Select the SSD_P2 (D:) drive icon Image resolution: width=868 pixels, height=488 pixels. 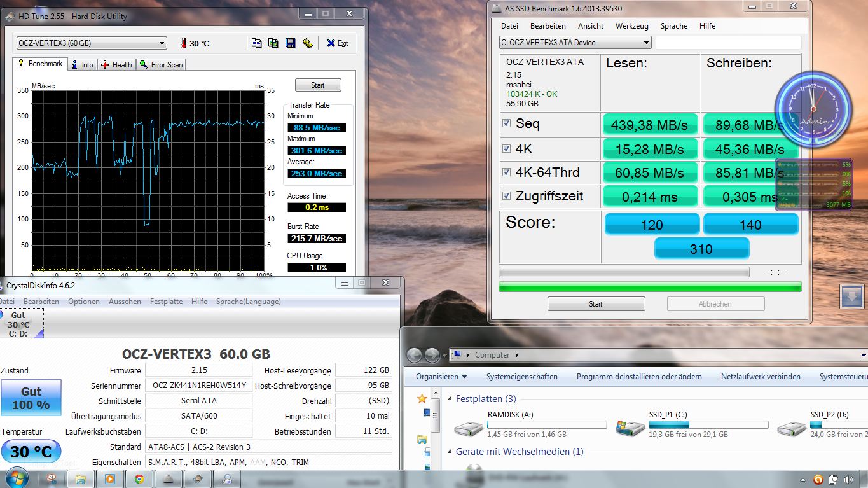(792, 429)
